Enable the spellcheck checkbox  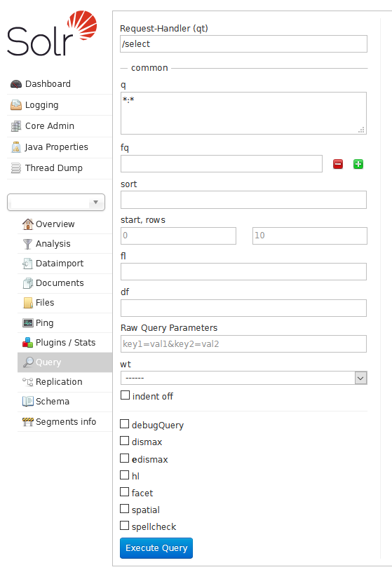(125, 526)
